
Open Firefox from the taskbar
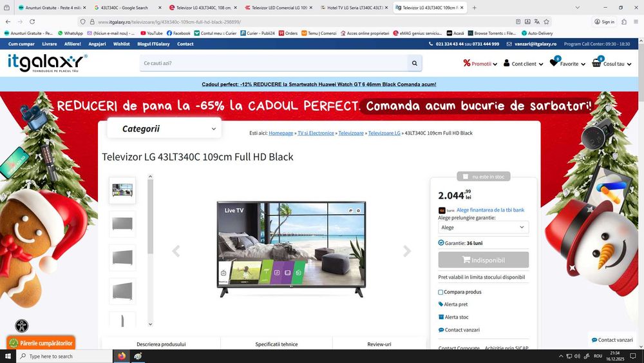[x=122, y=356]
